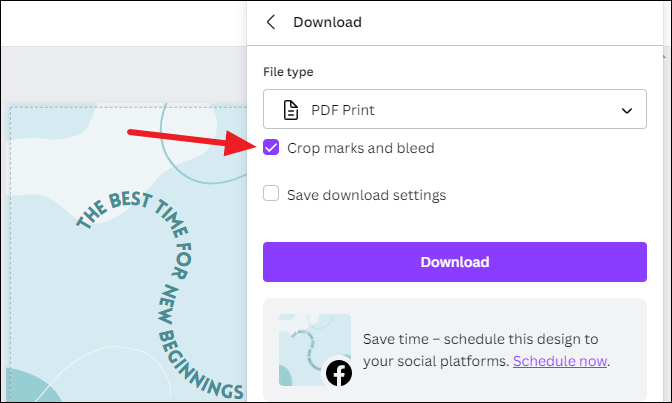Click the PDF Print option text

tap(343, 110)
